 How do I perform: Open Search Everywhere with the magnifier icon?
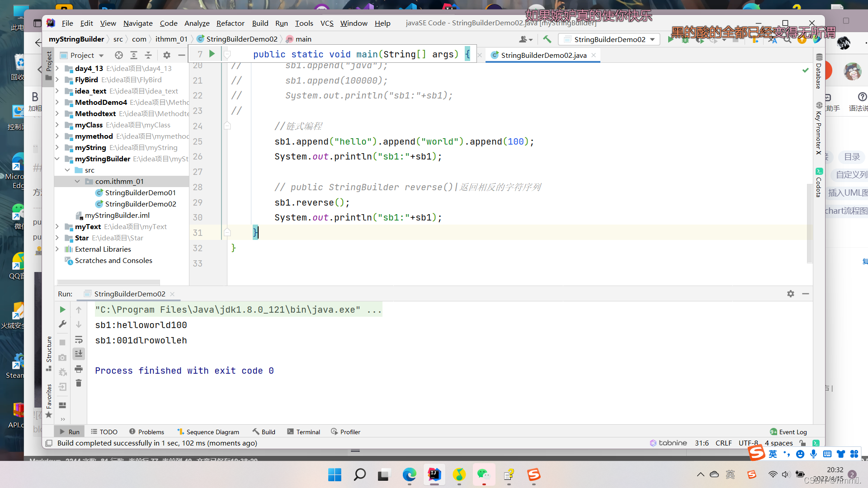(x=787, y=41)
